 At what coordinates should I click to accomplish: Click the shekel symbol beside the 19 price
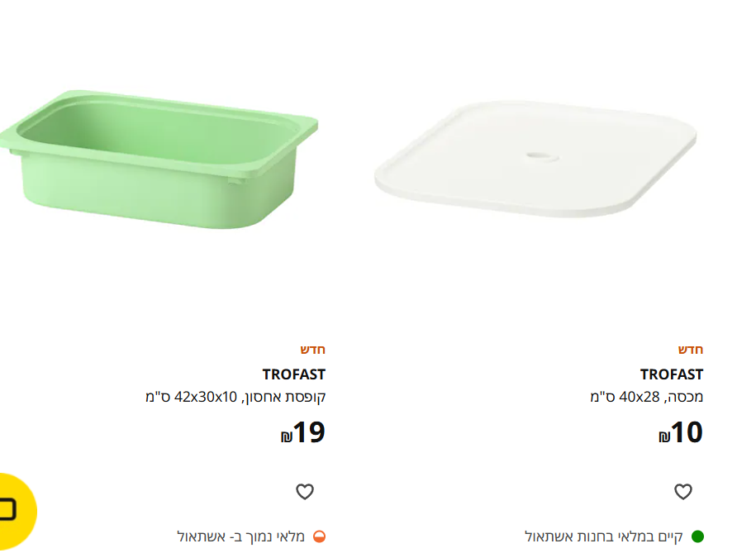287,436
